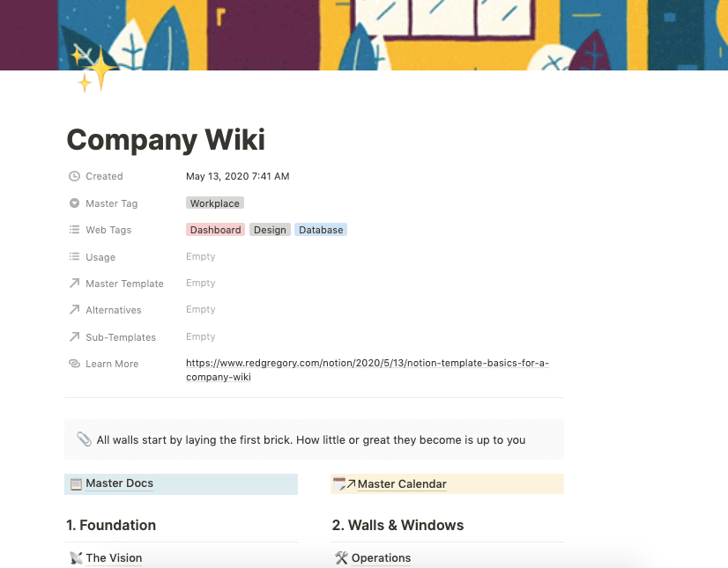Screen dimensions: 728x568
Task: Open The Vision page
Action: click(x=115, y=557)
